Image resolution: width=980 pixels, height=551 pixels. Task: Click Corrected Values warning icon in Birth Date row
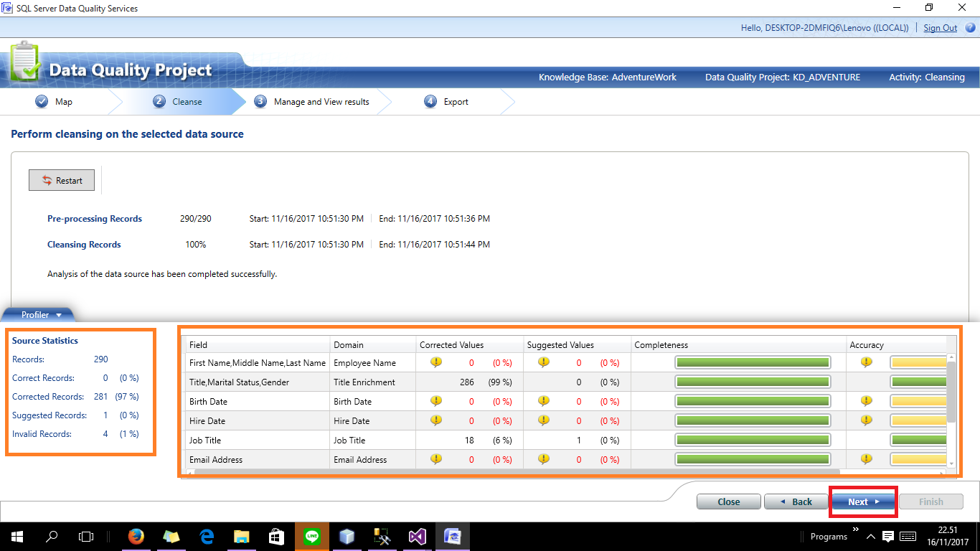click(436, 401)
